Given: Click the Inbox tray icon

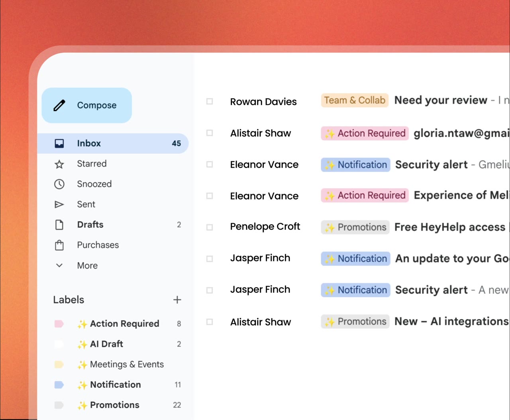Looking at the screenshot, I should (x=59, y=143).
